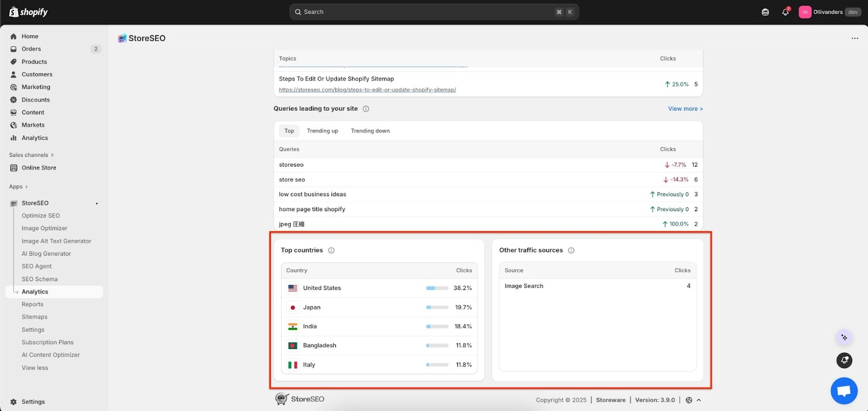Click the Italy country row
Screen dimensions: 868x411
tap(379, 365)
